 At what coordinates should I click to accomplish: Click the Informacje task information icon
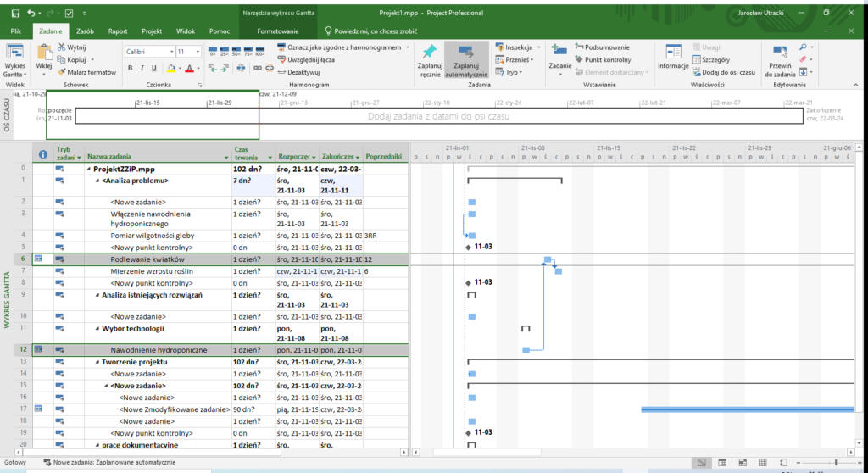[673, 51]
